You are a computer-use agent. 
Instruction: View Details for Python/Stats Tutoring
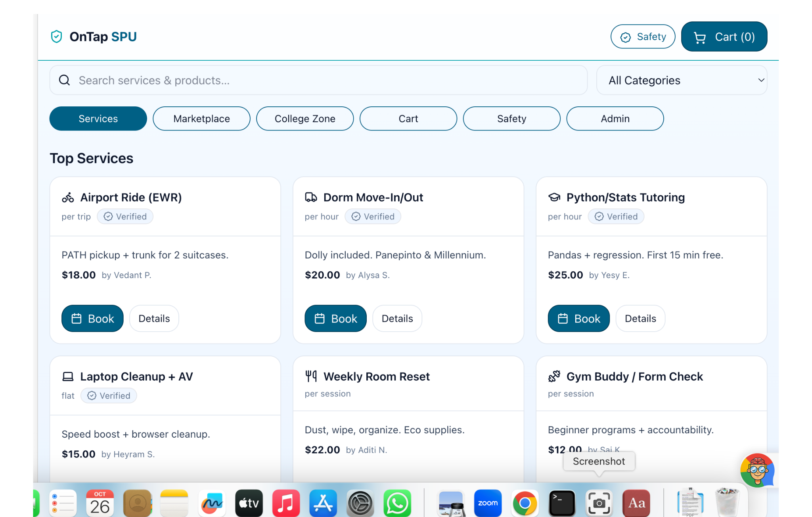[x=640, y=319]
